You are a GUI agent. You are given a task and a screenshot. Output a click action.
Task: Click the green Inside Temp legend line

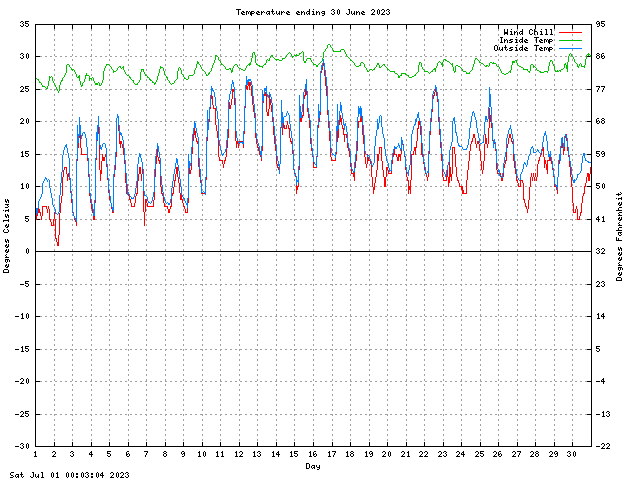[x=570, y=40]
